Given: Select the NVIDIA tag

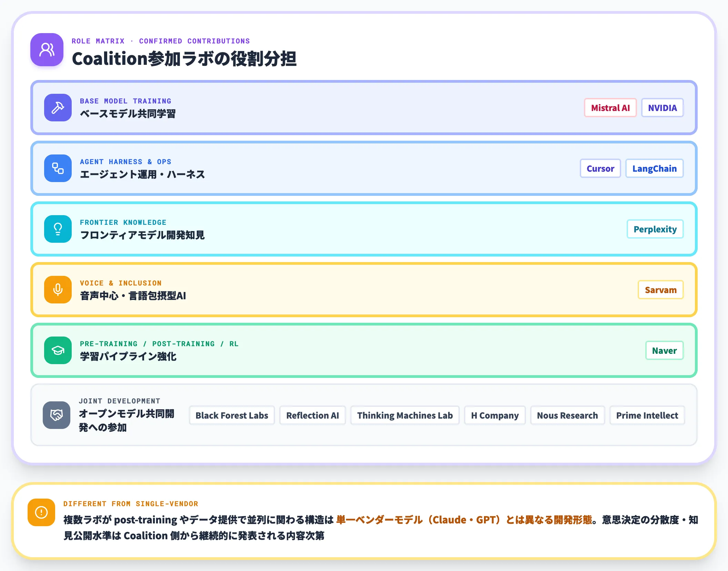Looking at the screenshot, I should click(662, 108).
